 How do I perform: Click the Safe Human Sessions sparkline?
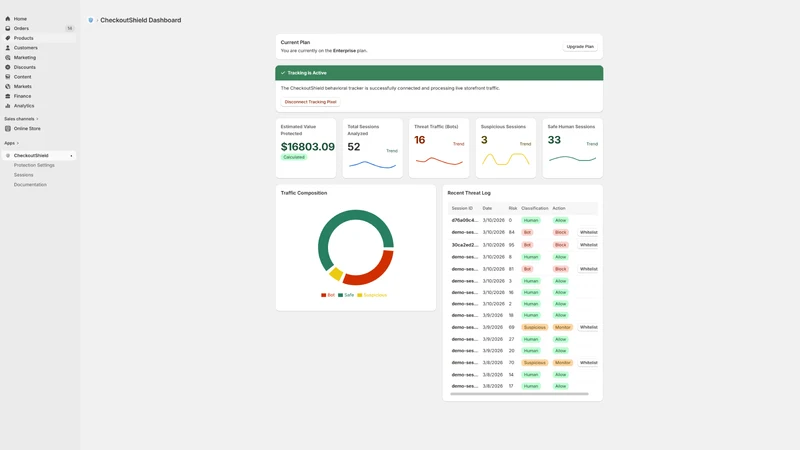(572, 159)
